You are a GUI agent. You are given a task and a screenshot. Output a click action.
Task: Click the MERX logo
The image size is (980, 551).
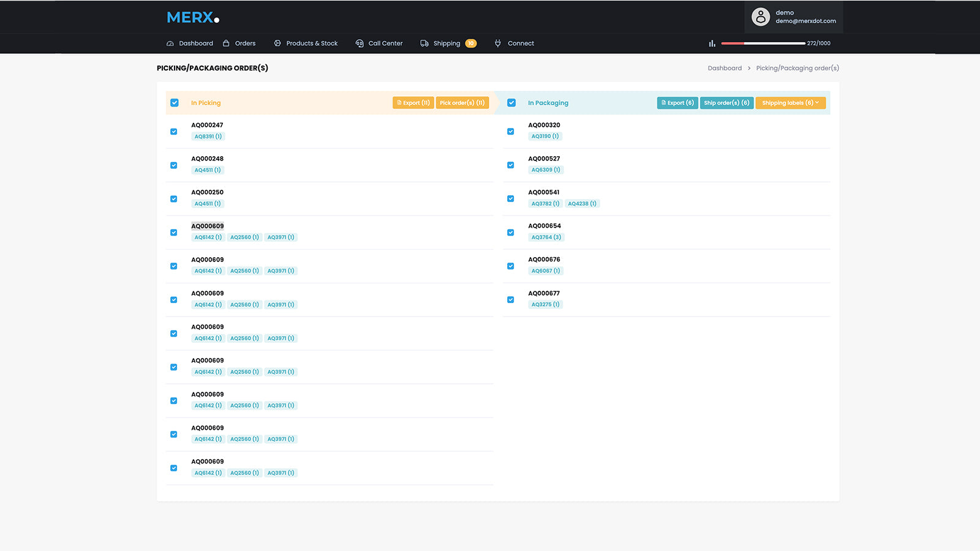tap(192, 18)
